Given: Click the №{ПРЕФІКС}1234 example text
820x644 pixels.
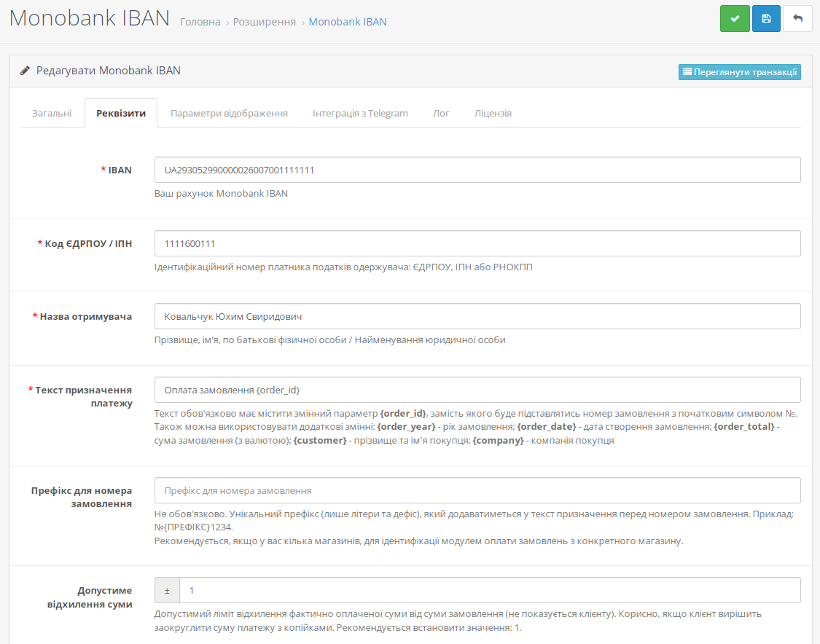Looking at the screenshot, I should click(x=193, y=527).
